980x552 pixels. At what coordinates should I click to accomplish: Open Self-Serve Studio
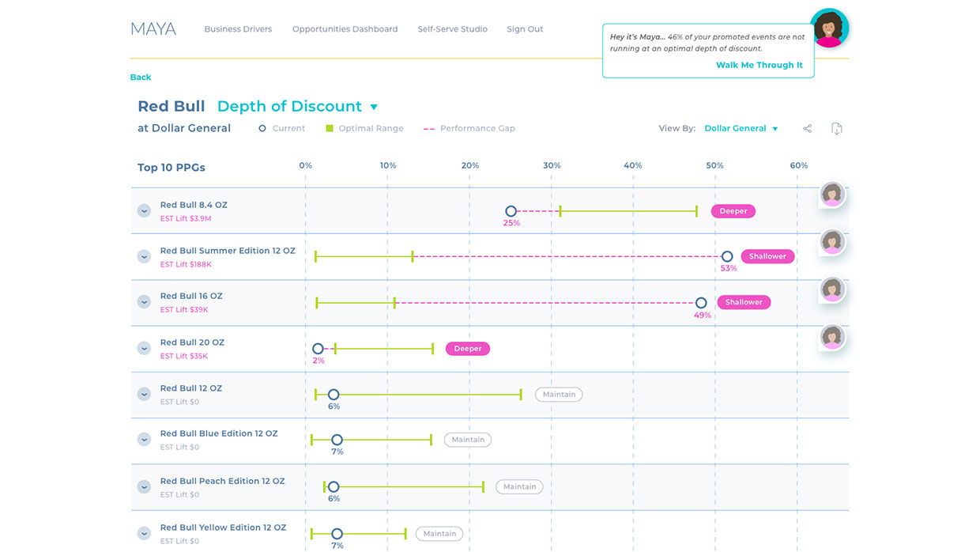pos(453,29)
